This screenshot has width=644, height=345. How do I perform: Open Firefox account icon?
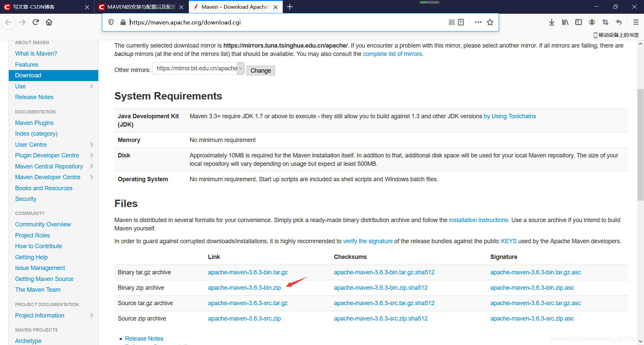tap(592, 22)
